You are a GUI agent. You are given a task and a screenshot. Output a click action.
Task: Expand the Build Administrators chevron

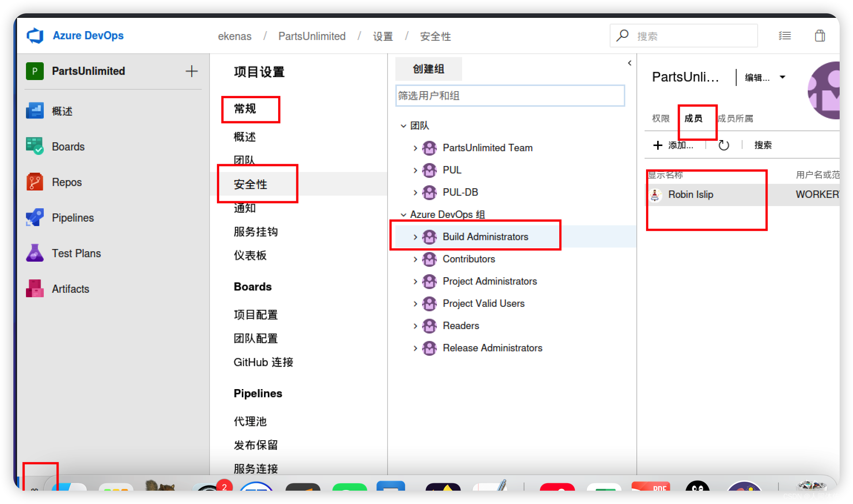point(415,237)
